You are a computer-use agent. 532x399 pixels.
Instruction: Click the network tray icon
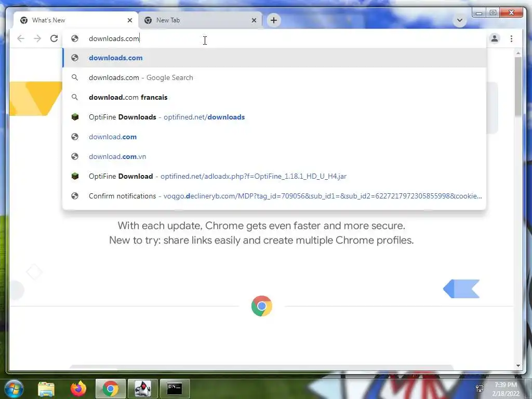[x=480, y=389]
